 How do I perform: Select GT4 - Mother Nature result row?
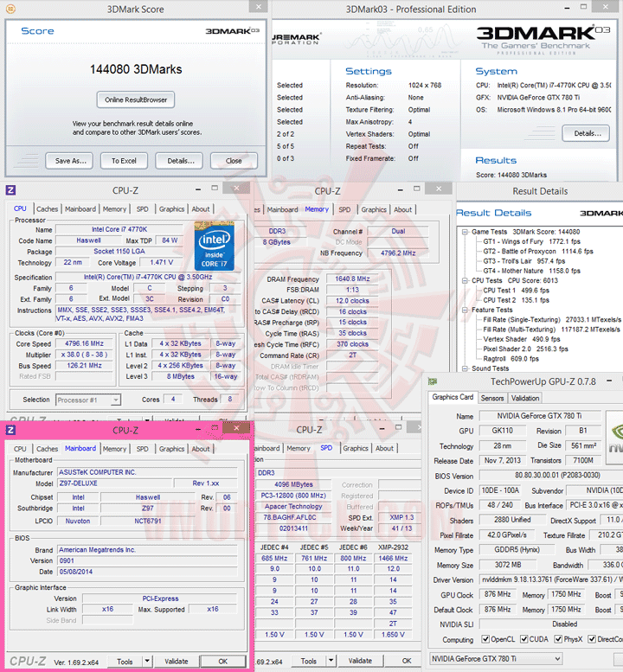[x=531, y=271]
